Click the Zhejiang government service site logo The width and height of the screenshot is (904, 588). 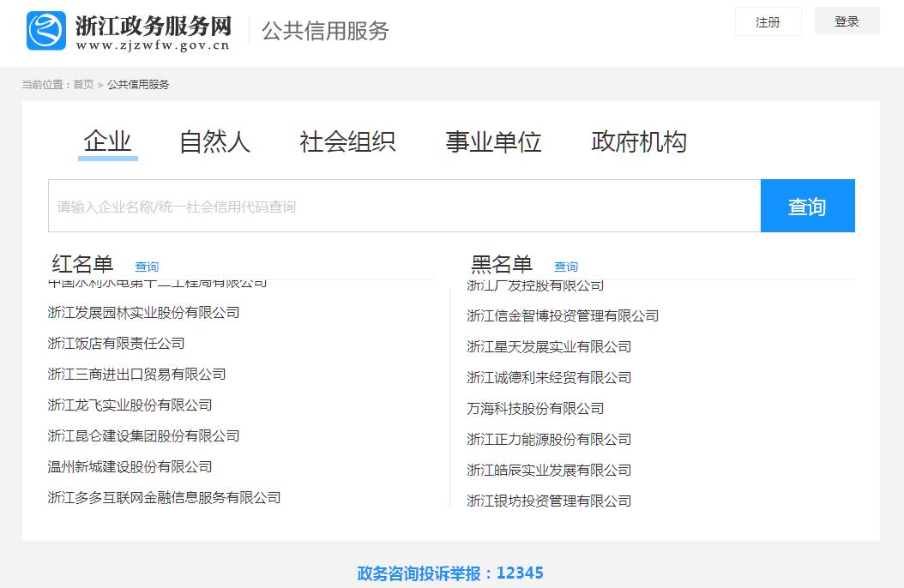(x=129, y=32)
